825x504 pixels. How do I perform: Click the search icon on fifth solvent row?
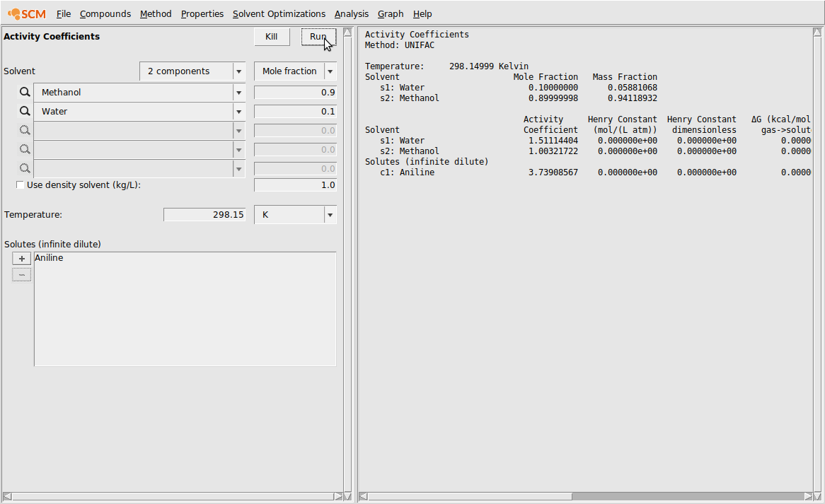pyautogui.click(x=25, y=169)
